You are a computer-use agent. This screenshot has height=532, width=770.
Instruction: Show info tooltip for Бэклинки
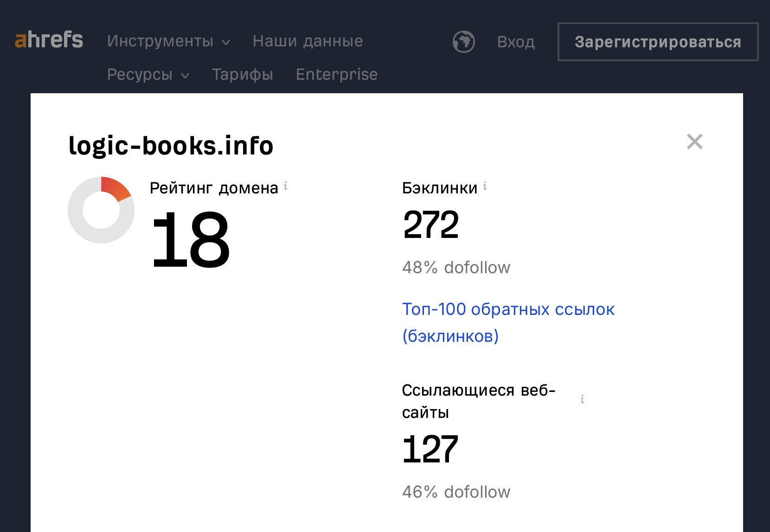pos(485,186)
